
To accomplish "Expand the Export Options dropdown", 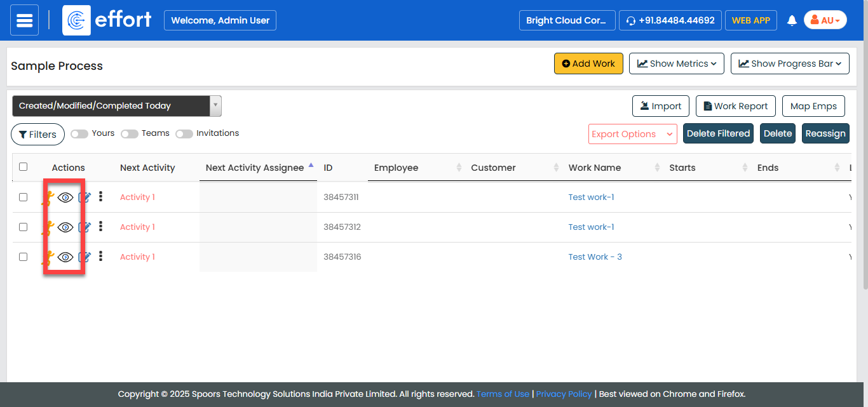I will click(x=632, y=134).
